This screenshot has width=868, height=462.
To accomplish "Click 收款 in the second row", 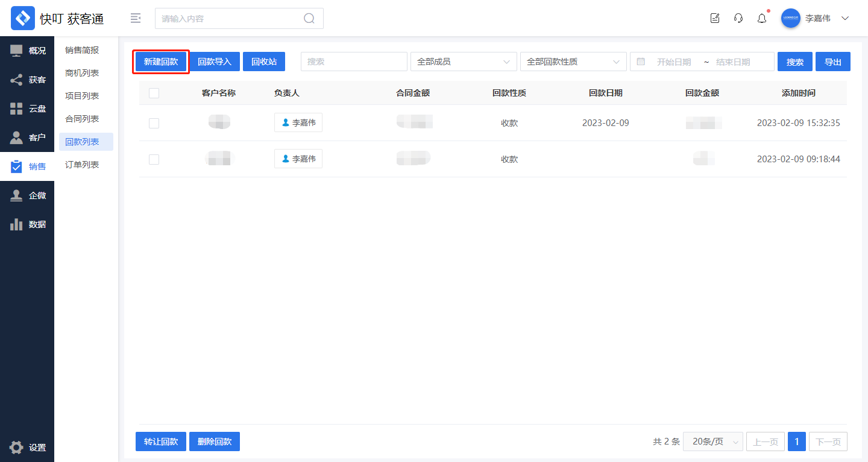I will 509,159.
